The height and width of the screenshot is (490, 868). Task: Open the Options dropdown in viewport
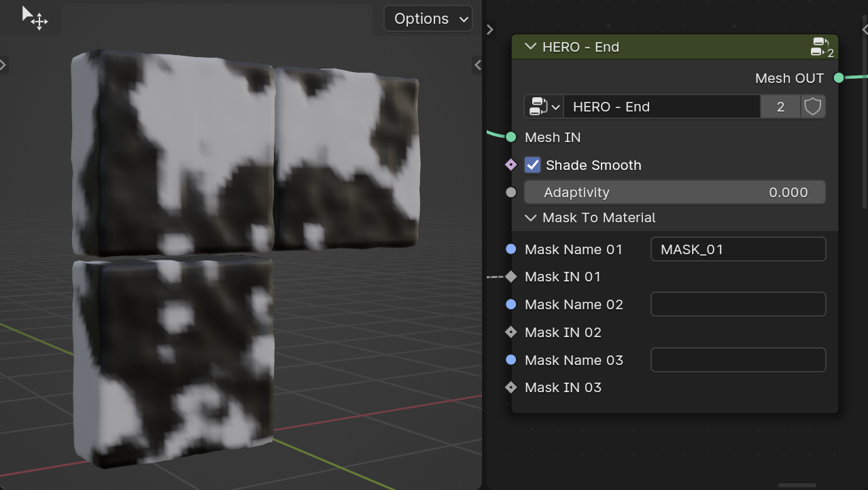(428, 19)
